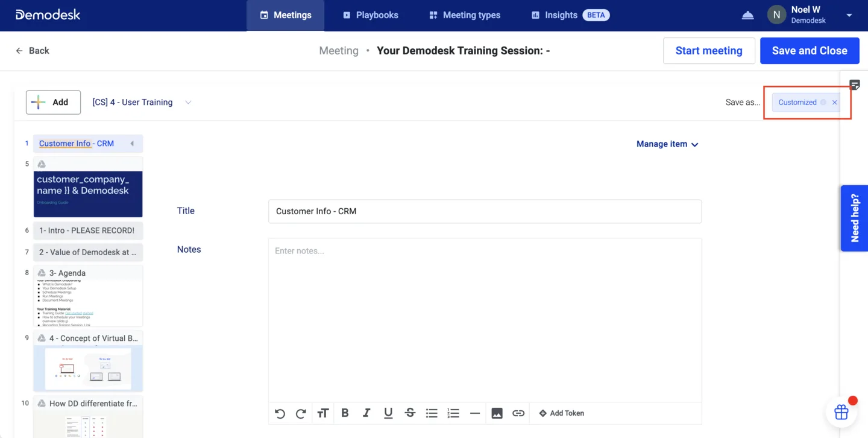Open the Need help? side tab
Screen dimensions: 868x438
click(854, 218)
